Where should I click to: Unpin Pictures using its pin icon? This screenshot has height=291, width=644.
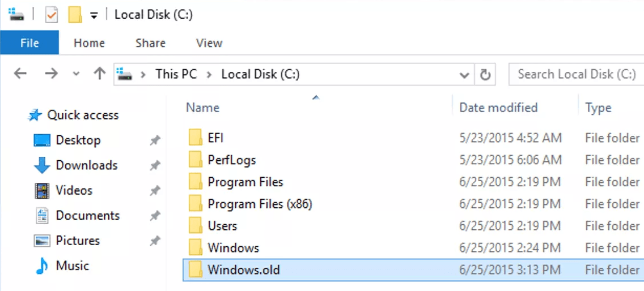pyautogui.click(x=155, y=241)
